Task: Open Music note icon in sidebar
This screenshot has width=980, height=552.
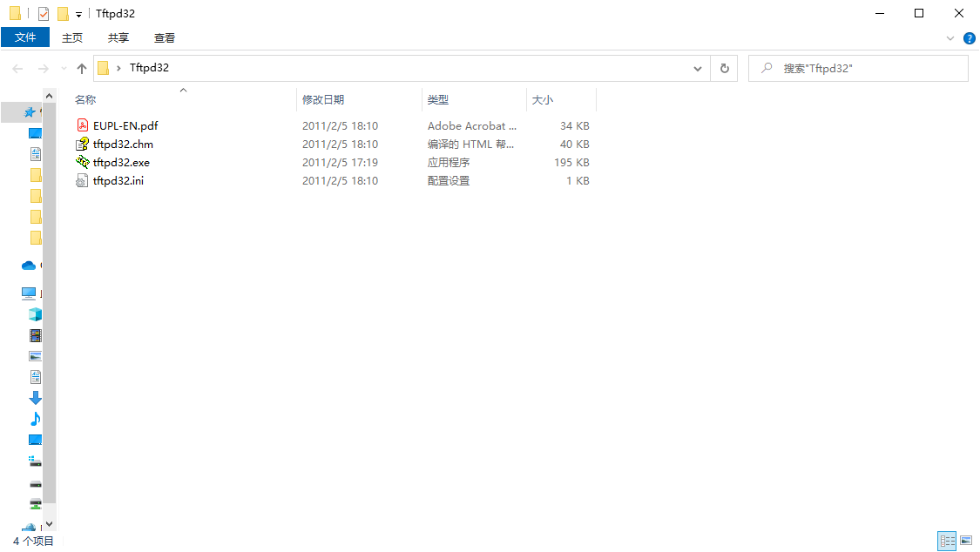Action: pyautogui.click(x=36, y=419)
